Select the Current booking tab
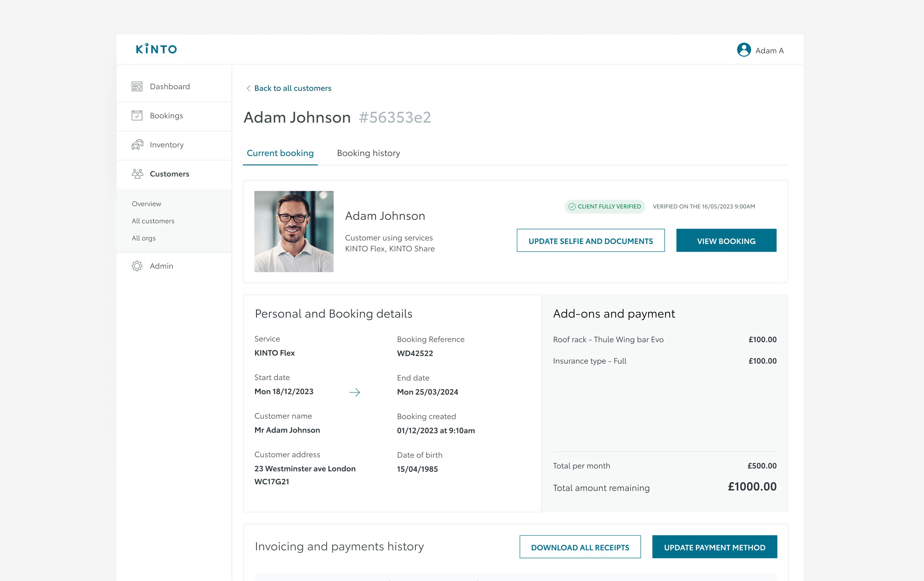The height and width of the screenshot is (581, 924). (280, 153)
